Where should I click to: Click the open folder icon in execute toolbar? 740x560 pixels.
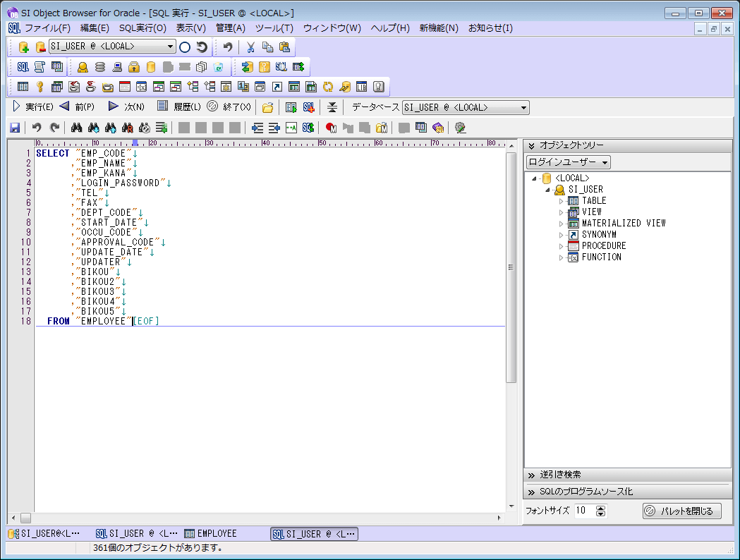pos(267,107)
